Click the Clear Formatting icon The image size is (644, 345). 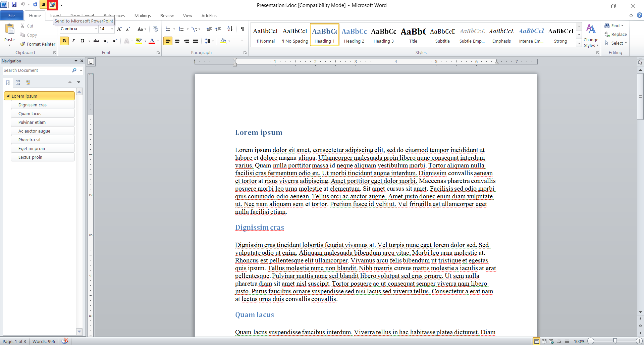point(155,29)
